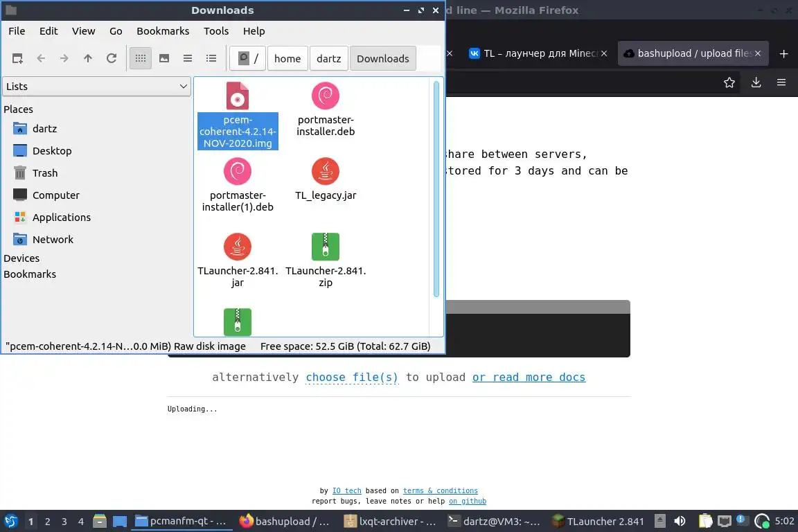The width and height of the screenshot is (798, 532).
Task: Open the Help menu in file manager
Action: [x=254, y=31]
